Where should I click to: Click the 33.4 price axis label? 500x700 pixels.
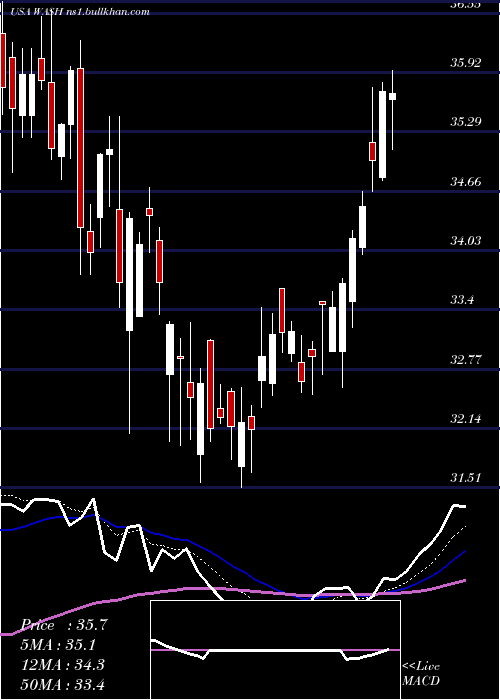point(462,299)
